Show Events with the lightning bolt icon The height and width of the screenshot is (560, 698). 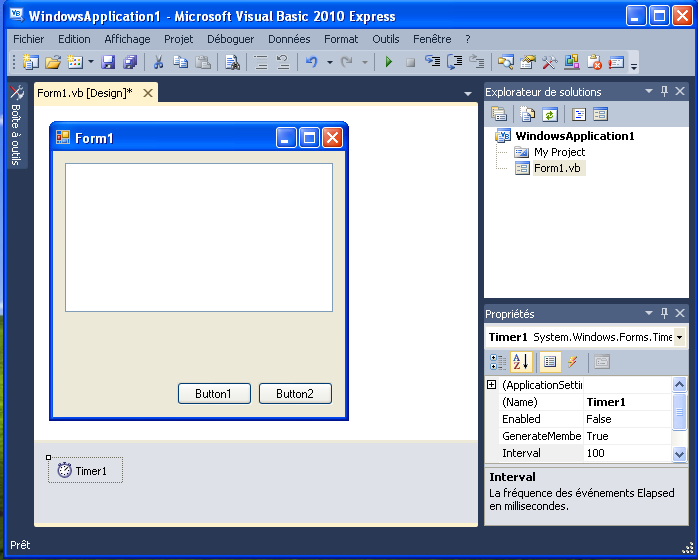coord(573,362)
